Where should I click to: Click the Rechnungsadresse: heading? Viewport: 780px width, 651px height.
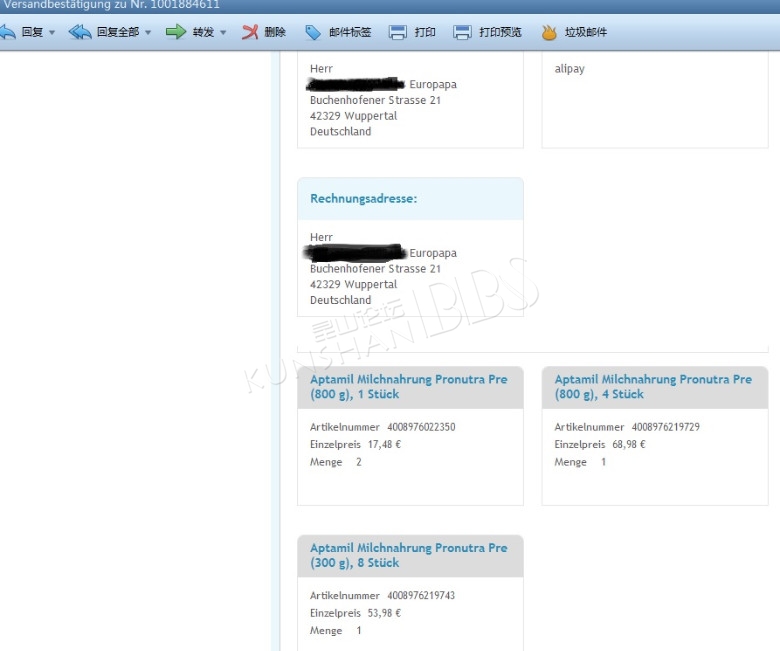[364, 198]
